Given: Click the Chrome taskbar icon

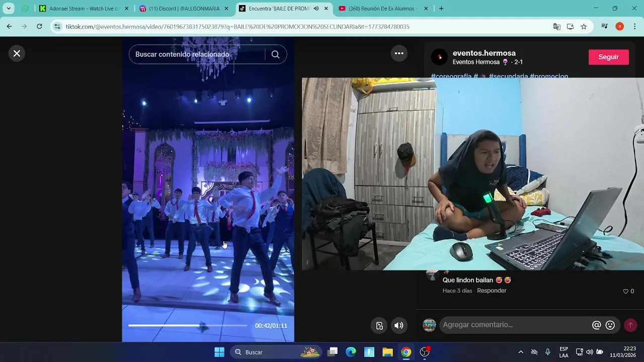Looking at the screenshot, I should (406, 352).
